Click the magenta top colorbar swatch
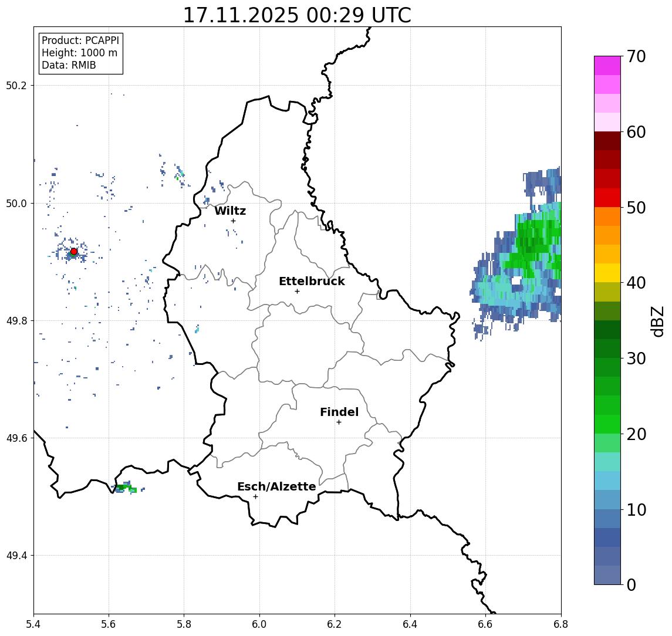Screen dimensions: 672x636 click(607, 66)
